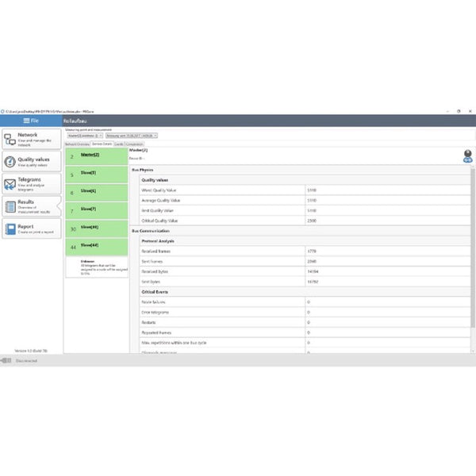Open the Network section in sidebar

[x=32, y=139]
